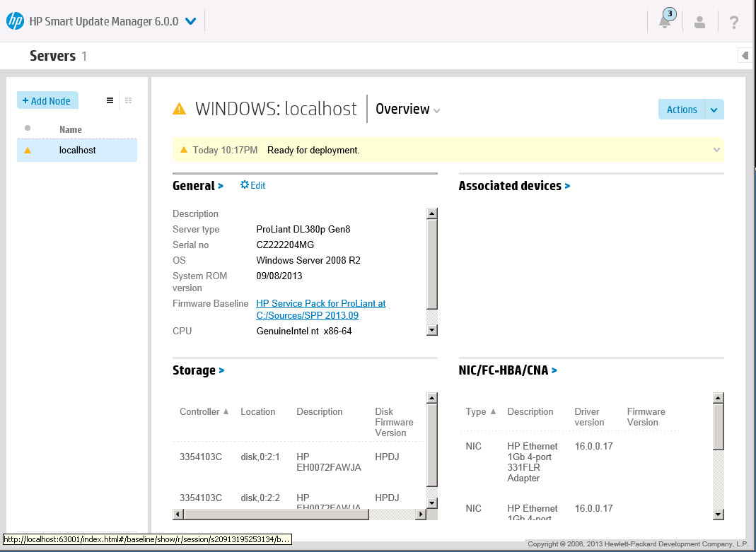Sort Storage by the Location column
756x552 pixels.
tap(258, 412)
